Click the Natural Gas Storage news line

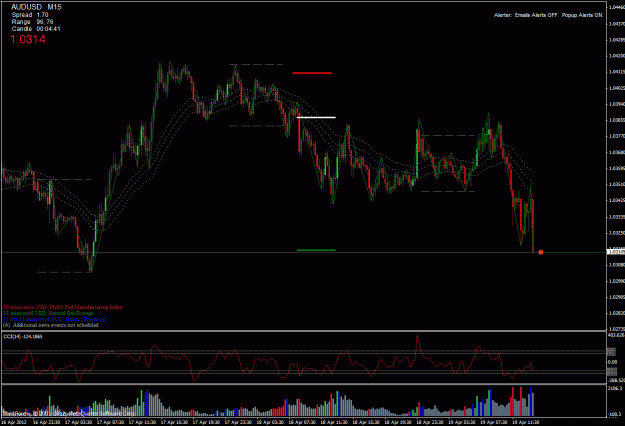click(x=48, y=313)
